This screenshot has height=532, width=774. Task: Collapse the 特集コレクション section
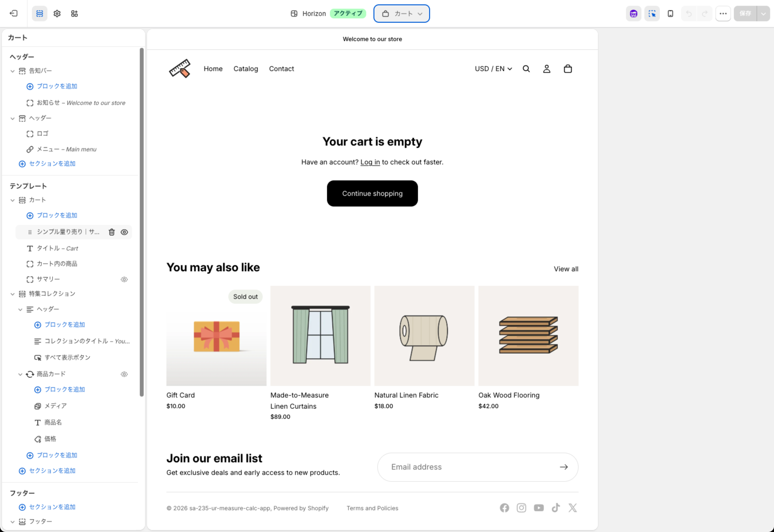coord(12,294)
